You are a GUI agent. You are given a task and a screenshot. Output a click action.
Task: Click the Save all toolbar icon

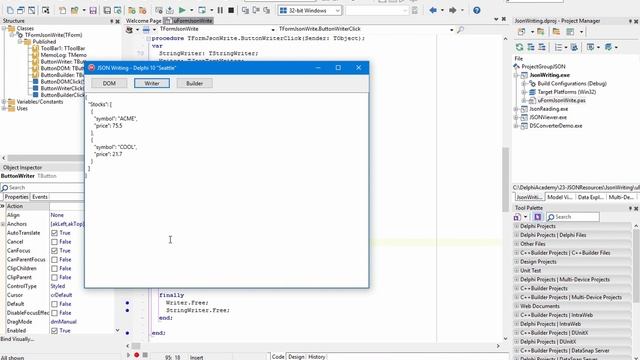coord(107,10)
